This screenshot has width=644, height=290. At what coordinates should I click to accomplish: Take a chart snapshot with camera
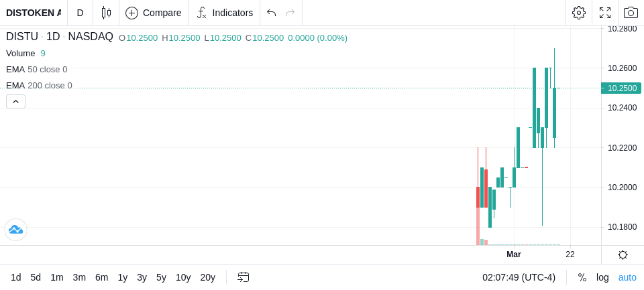(631, 13)
